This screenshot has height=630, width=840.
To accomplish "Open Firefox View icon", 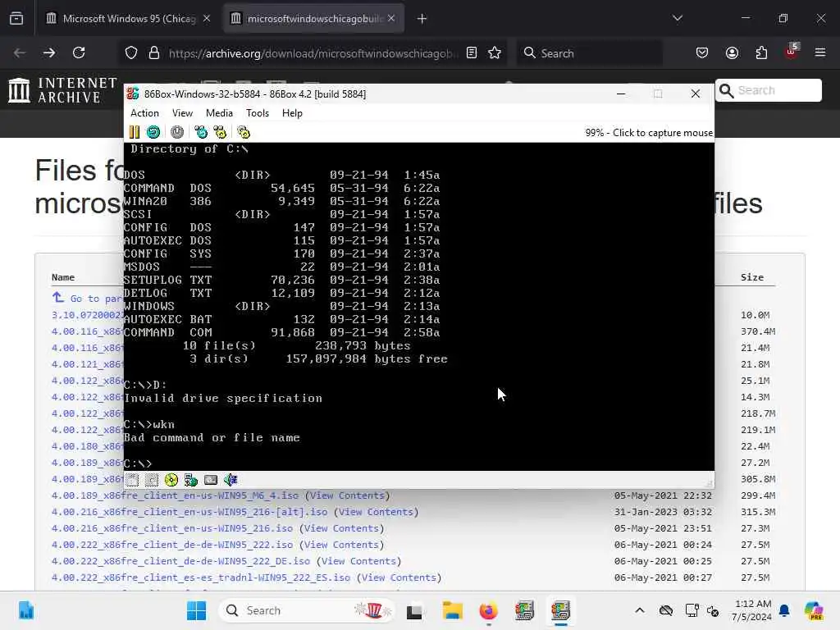I will point(16,19).
